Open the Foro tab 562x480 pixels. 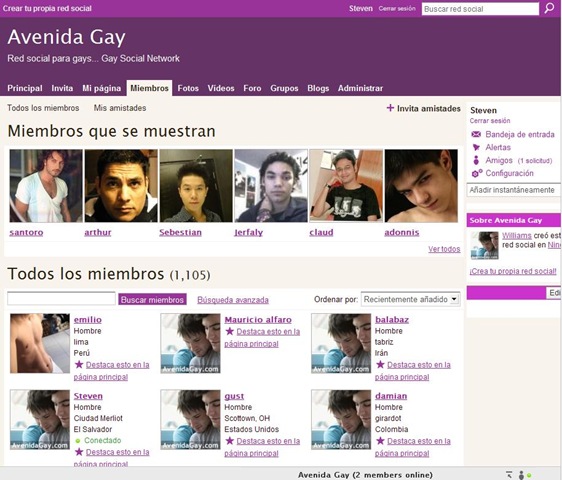[252, 88]
